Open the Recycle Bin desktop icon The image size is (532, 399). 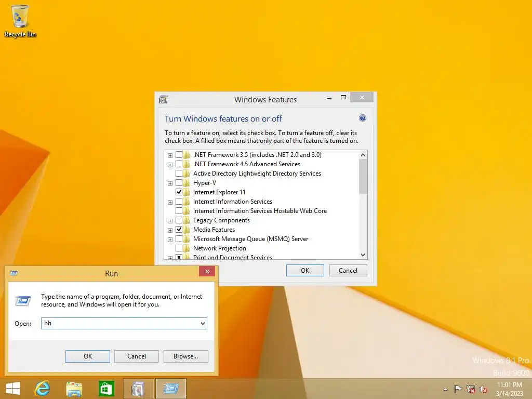(x=20, y=21)
